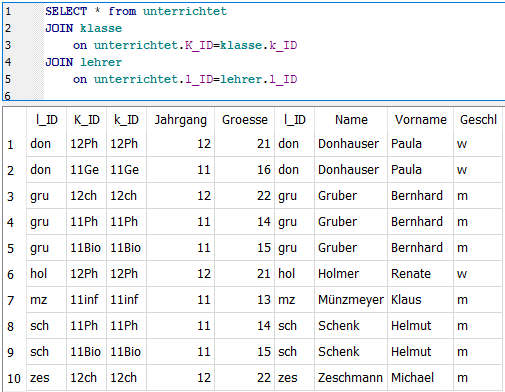Screen dimensions: 505x392
Task: Click Helmut first name cell in row 9
Action: [420, 352]
